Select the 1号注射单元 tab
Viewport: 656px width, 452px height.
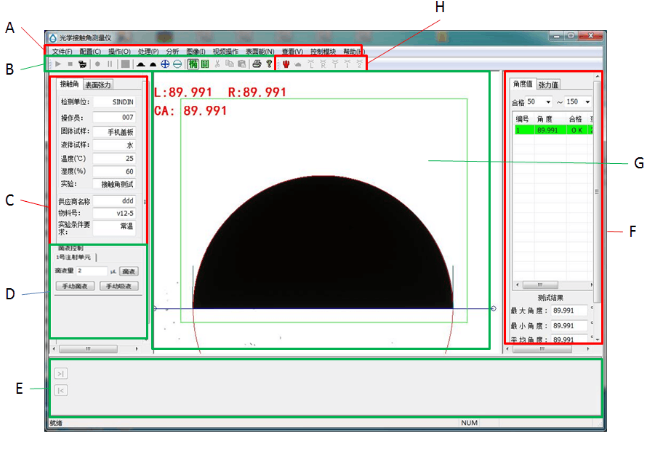[74, 257]
